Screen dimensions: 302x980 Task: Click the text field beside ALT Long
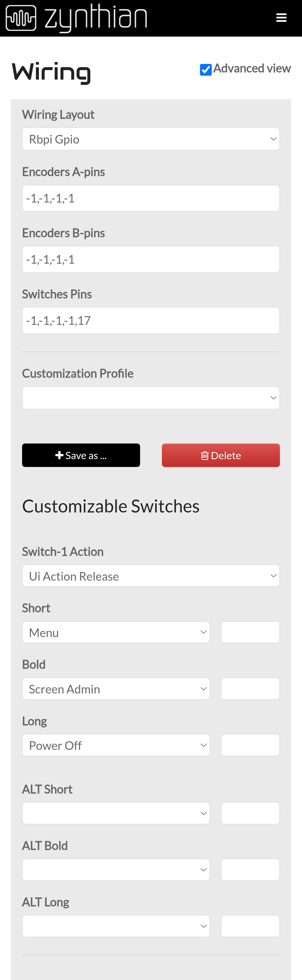(x=250, y=926)
